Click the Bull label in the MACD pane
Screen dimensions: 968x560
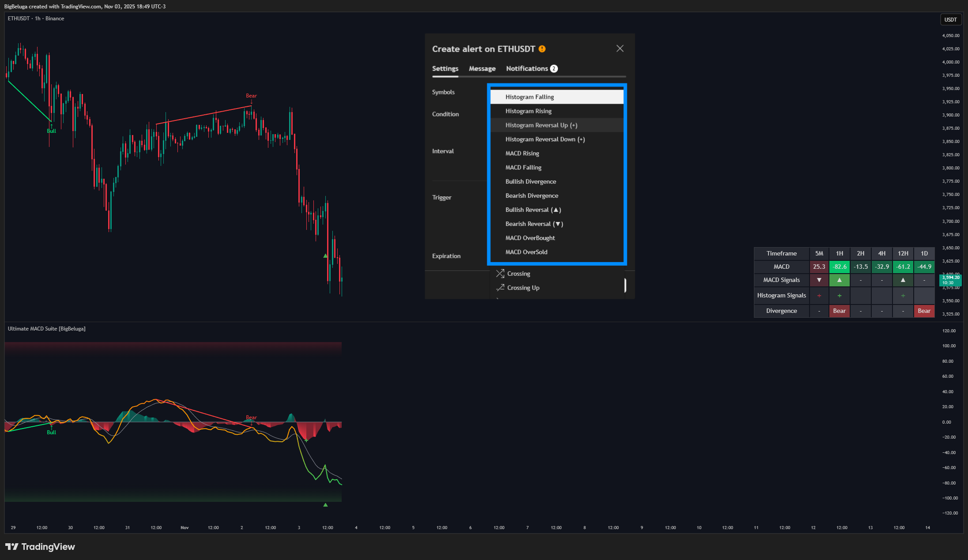(x=52, y=432)
